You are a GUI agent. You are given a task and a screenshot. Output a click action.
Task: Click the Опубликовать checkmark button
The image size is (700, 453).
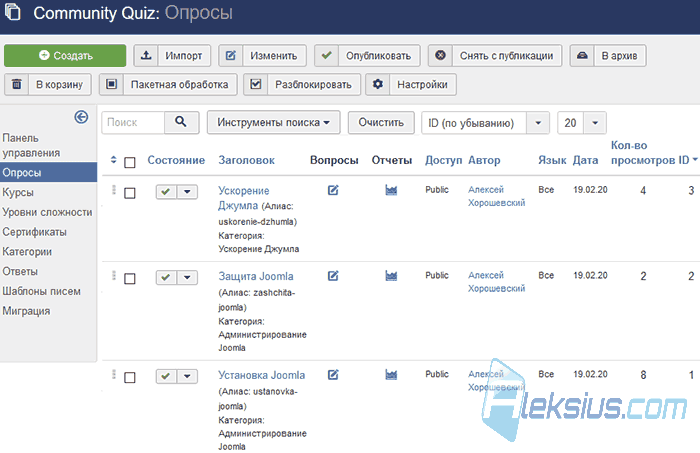click(x=367, y=55)
